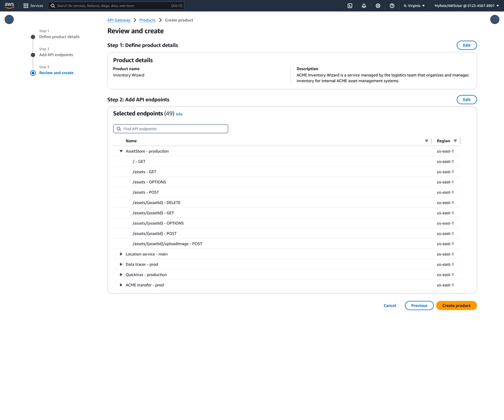Image resolution: width=504 pixels, height=420 pixels.
Task: Focus top AWS search bar
Action: click(116, 6)
